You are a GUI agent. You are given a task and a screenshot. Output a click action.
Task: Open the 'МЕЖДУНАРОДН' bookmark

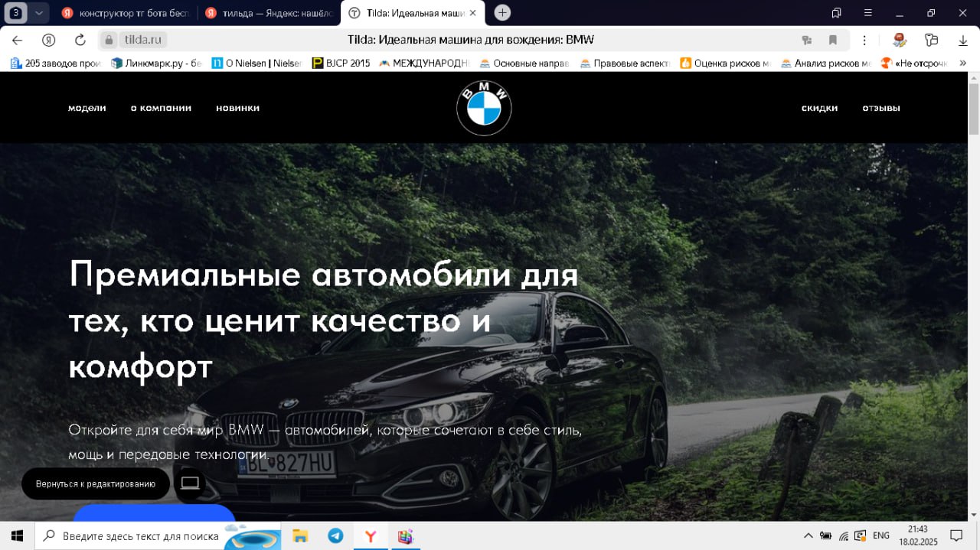click(x=424, y=63)
